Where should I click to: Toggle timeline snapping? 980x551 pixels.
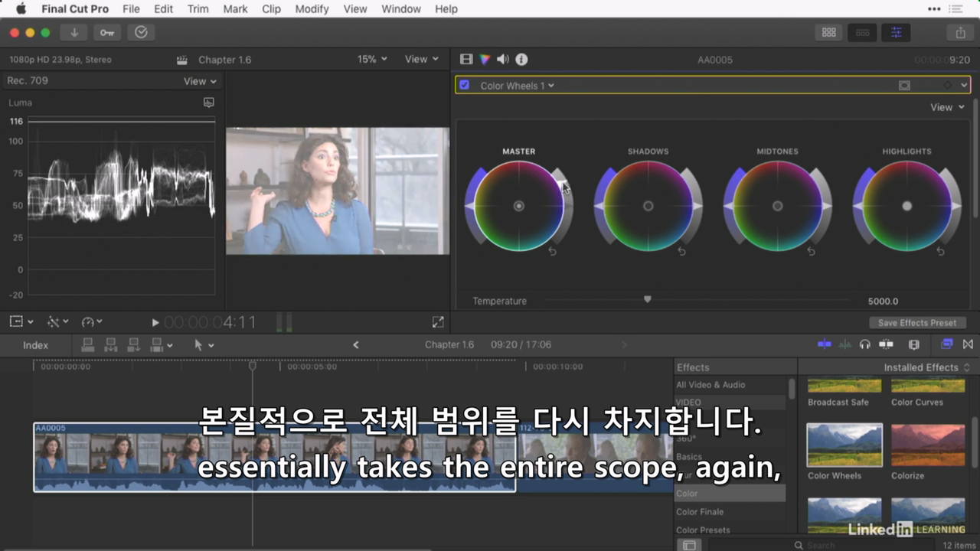886,345
